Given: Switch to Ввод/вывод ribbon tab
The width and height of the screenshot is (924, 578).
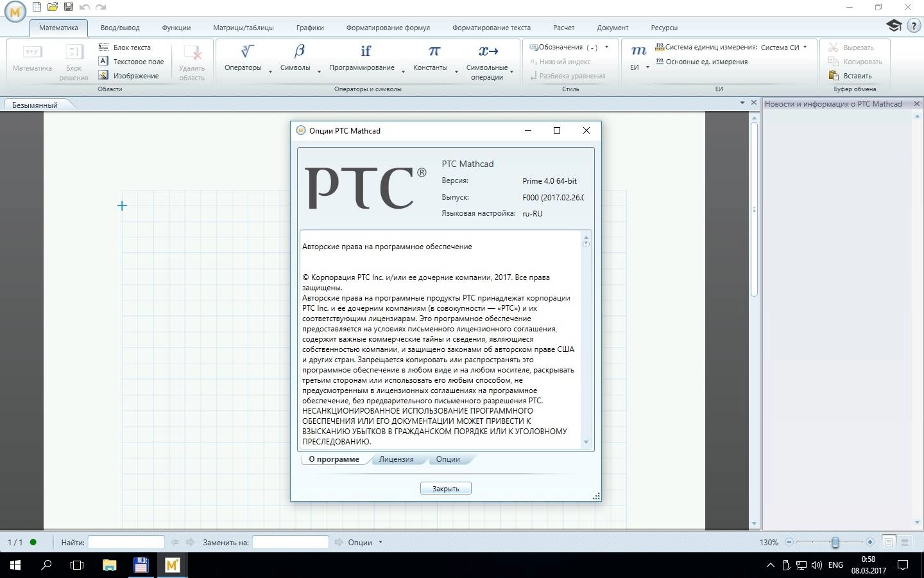Looking at the screenshot, I should click(120, 28).
